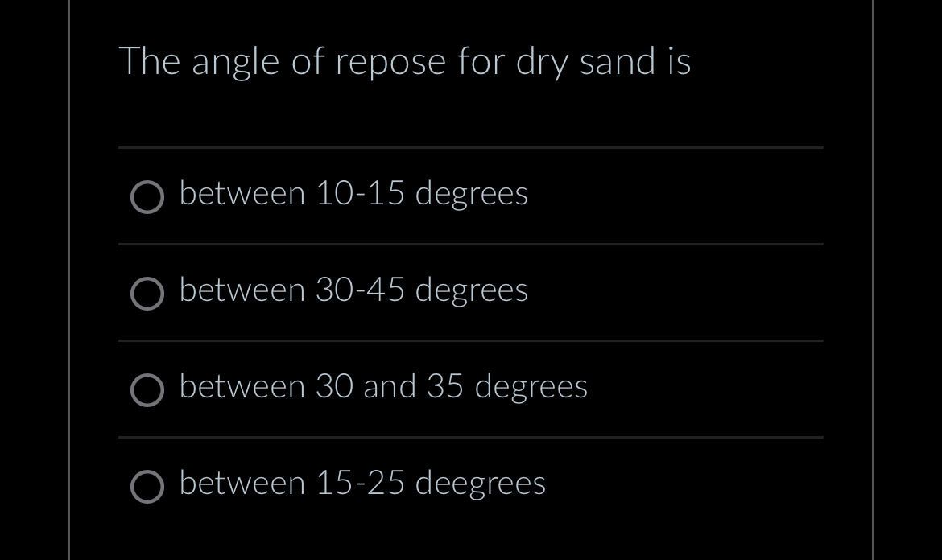Select the radio button for 'between 30-45 degrees'
Screen dimensions: 942x560
pos(147,294)
